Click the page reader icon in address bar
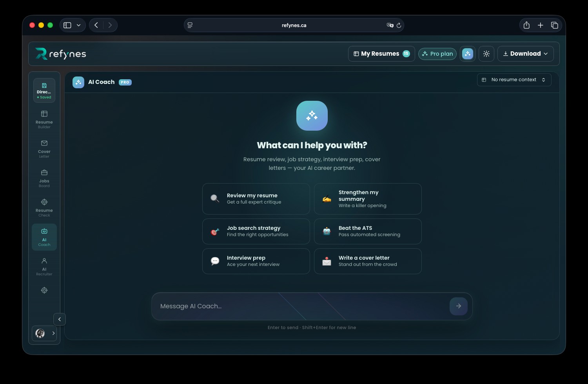The image size is (588, 384). click(x=190, y=25)
